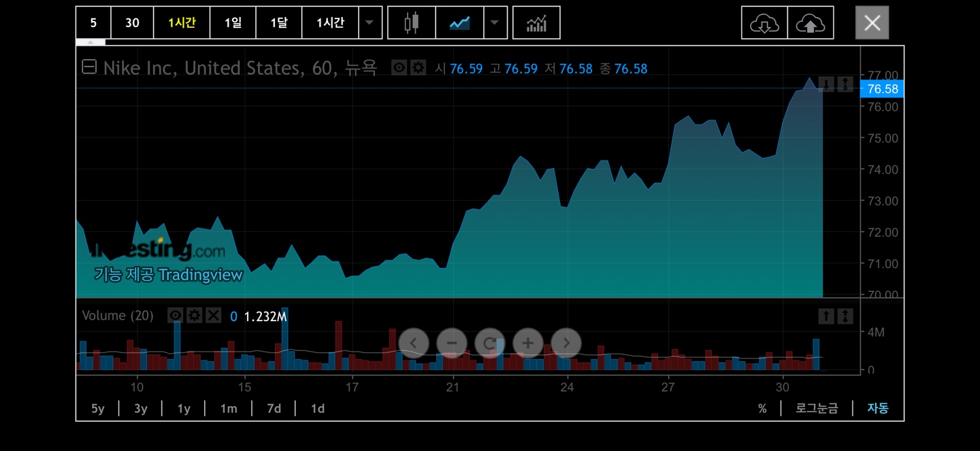
Task: Click the cloud upload (save chart) icon
Action: [x=811, y=22]
